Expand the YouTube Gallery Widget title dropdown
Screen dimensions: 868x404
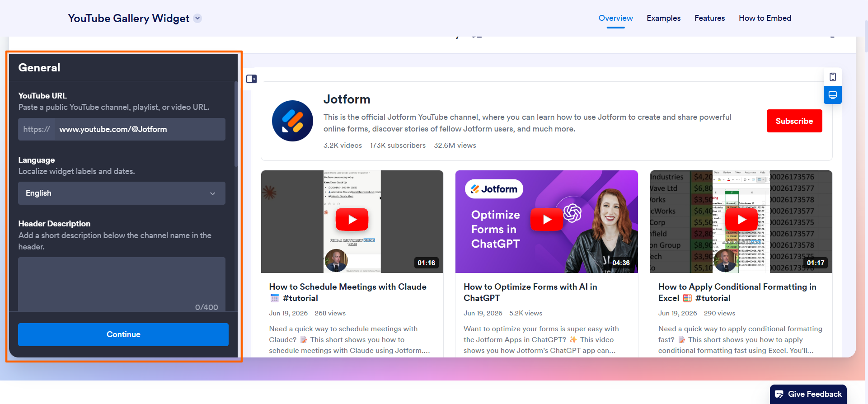pyautogui.click(x=197, y=18)
